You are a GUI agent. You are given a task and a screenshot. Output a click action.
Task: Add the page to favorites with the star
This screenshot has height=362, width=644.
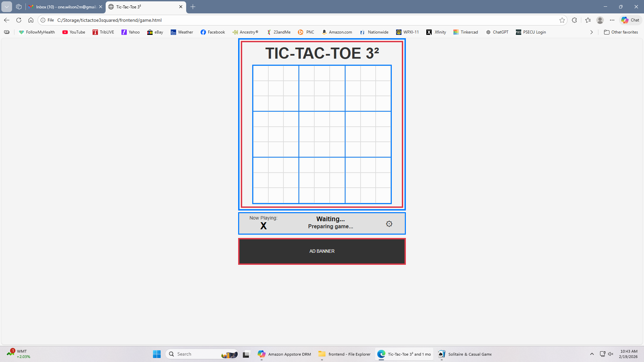(x=562, y=20)
